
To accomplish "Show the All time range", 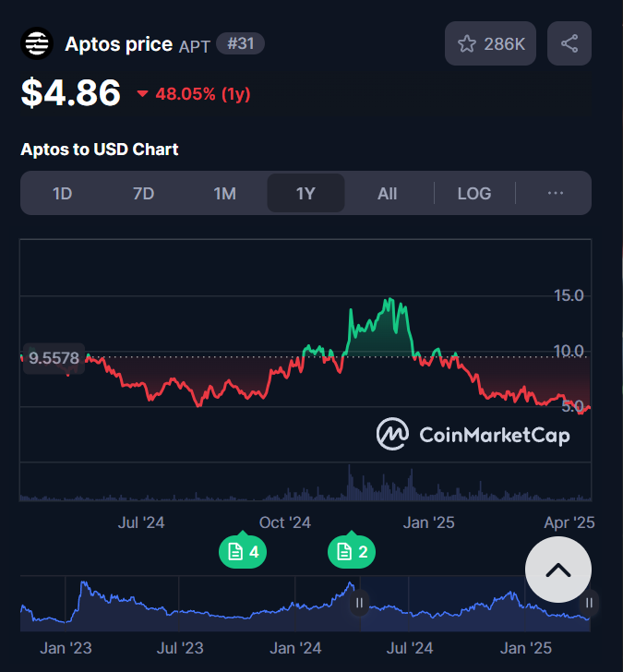I will [388, 193].
